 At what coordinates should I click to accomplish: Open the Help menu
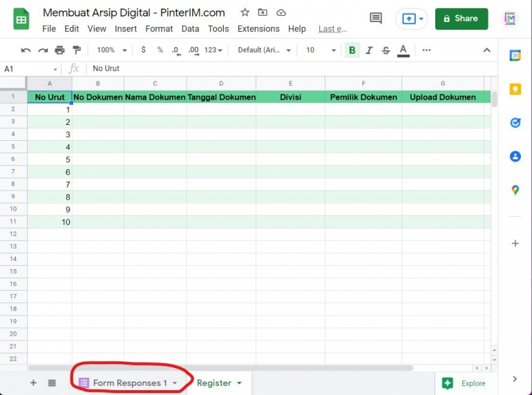coord(297,29)
